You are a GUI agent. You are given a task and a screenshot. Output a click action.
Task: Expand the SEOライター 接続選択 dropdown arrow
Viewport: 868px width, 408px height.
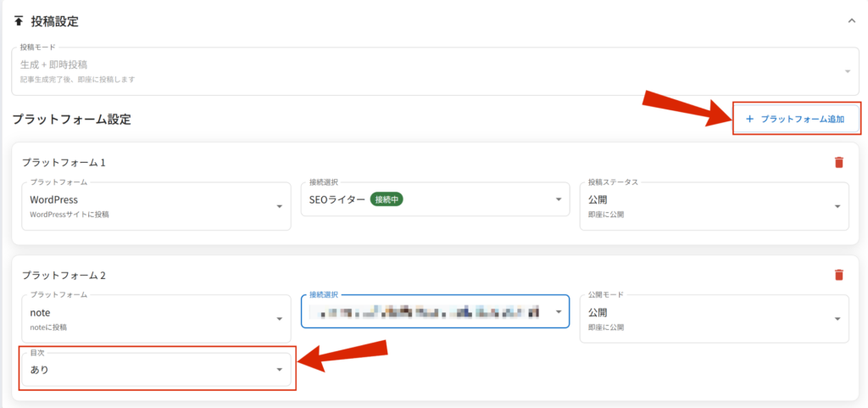559,200
